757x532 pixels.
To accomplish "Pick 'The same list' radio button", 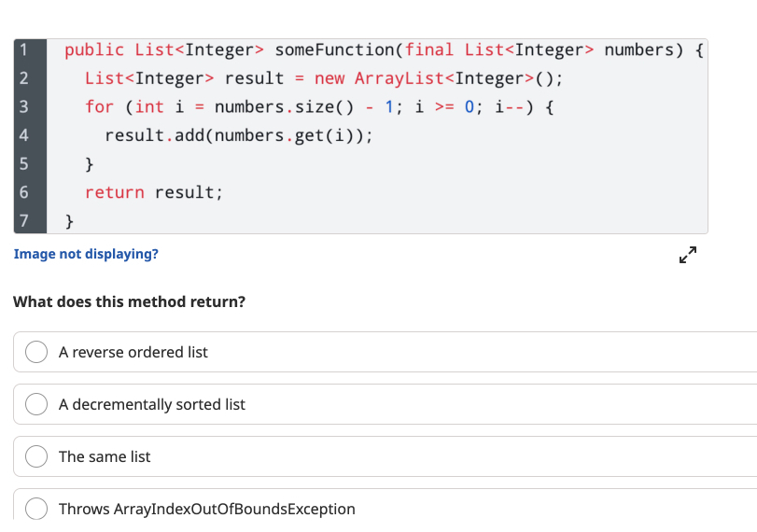I will click(x=36, y=456).
